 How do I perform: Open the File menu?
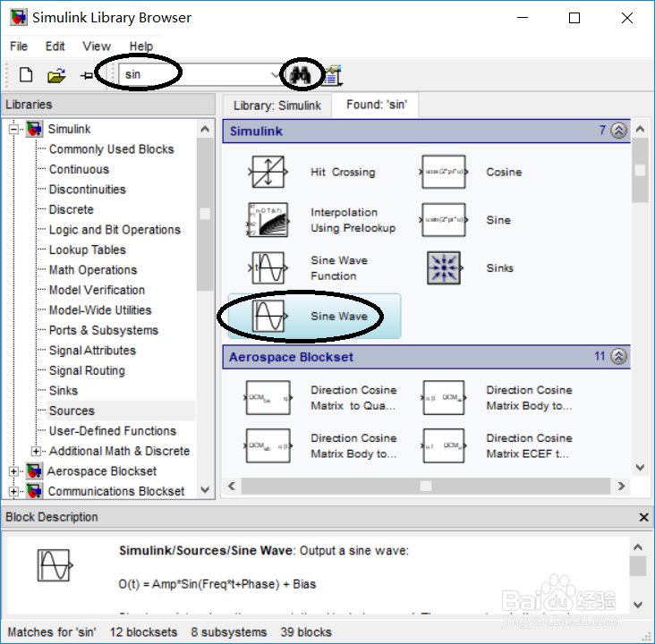click(x=19, y=46)
